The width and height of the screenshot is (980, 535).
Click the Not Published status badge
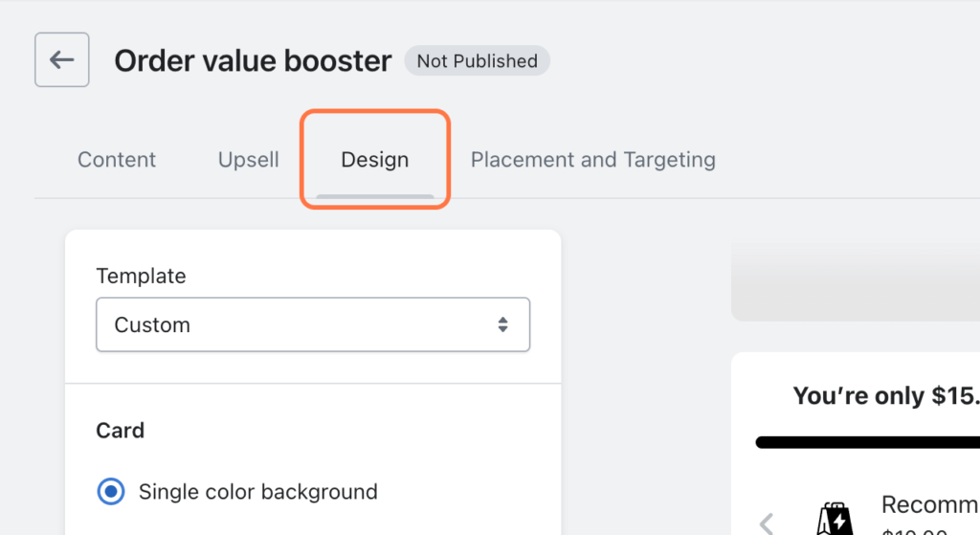(477, 61)
